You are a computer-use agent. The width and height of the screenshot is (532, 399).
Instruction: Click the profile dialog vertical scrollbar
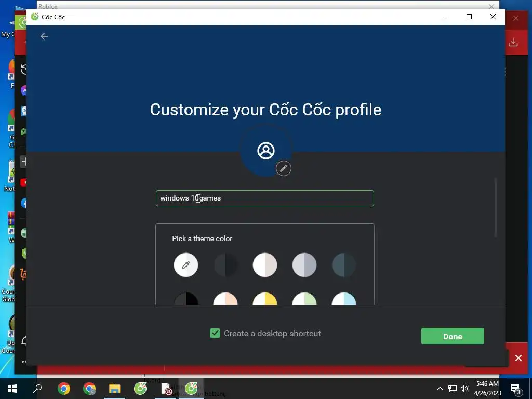coord(496,208)
